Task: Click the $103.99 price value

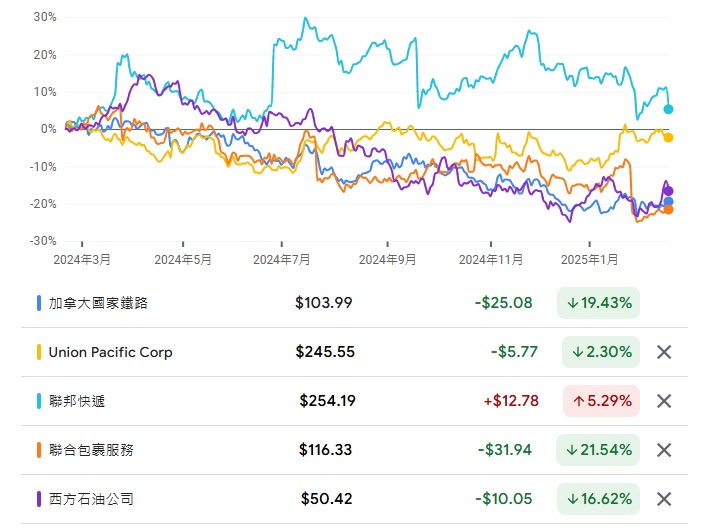Action: tap(324, 303)
